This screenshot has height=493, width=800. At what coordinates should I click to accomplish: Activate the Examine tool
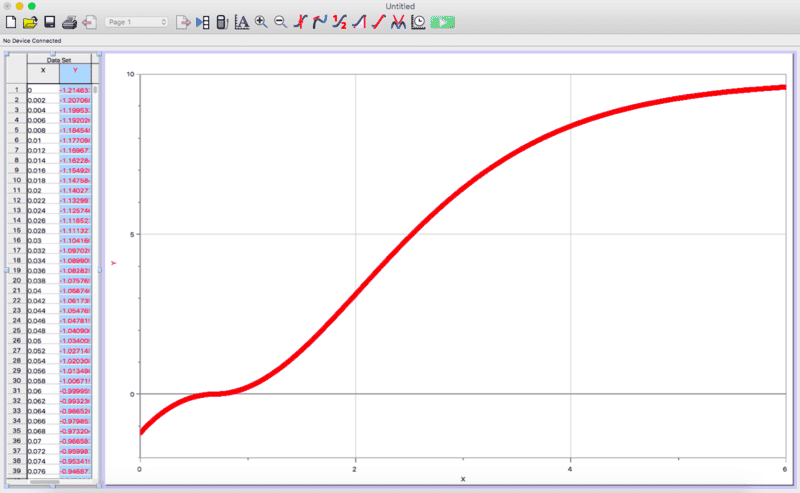tap(301, 21)
